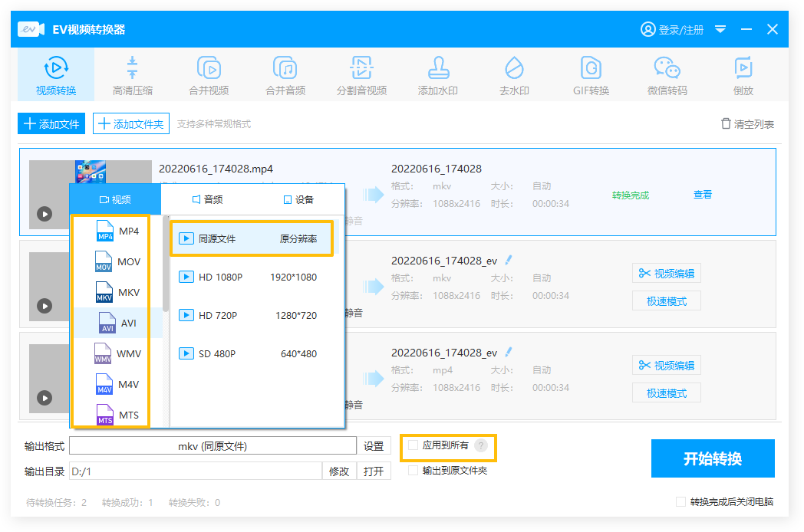Select the 去水印 remove watermark tool

pyautogui.click(x=514, y=76)
